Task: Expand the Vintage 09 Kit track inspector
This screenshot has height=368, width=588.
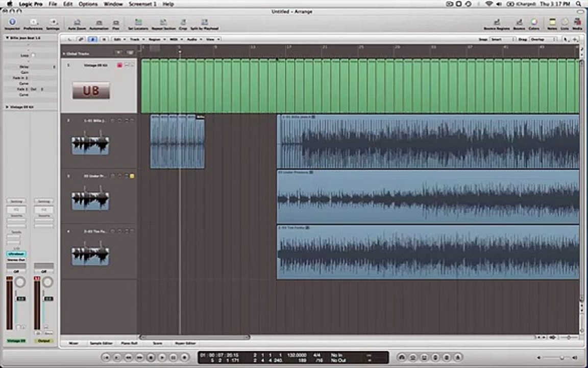Action: point(7,107)
